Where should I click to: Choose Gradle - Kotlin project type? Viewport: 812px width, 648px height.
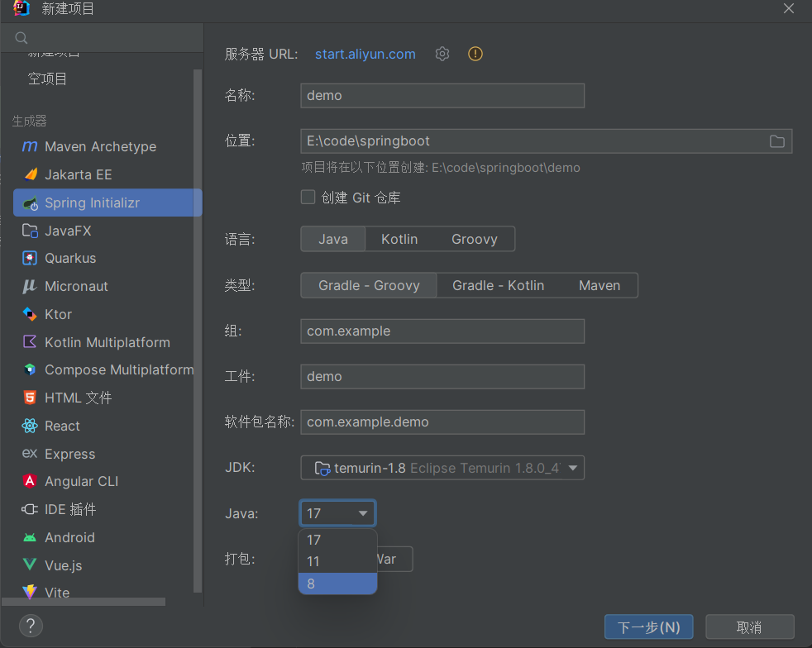pos(498,286)
